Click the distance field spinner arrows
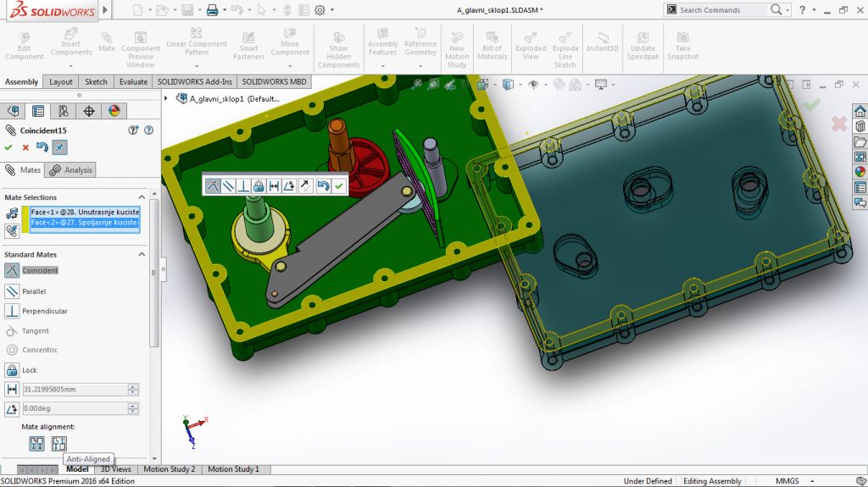The image size is (868, 487). tap(133, 390)
